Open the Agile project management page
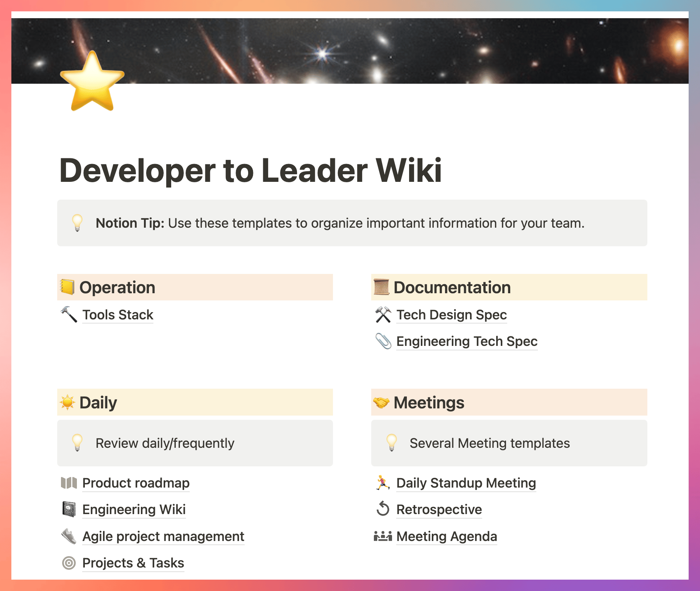Image resolution: width=700 pixels, height=591 pixels. (x=163, y=536)
